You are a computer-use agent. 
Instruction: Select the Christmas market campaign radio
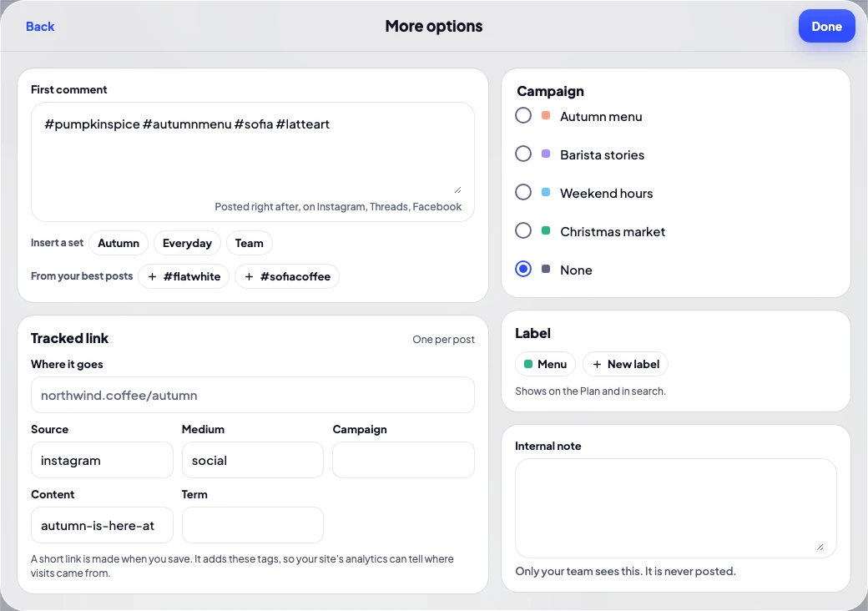523,230
